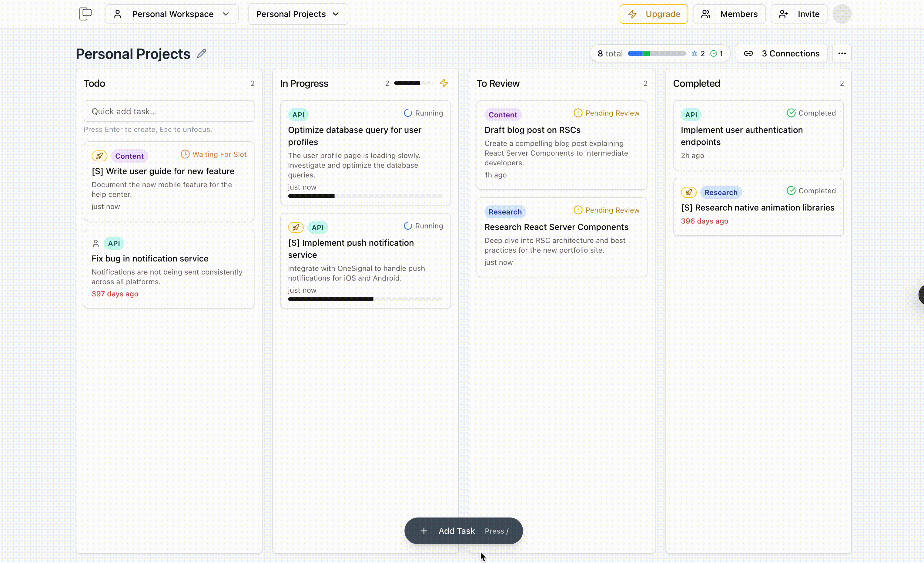
Task: Click Completed check icon on native animation card
Action: pyautogui.click(x=791, y=190)
